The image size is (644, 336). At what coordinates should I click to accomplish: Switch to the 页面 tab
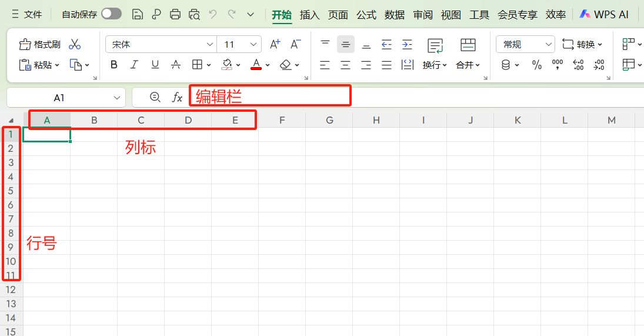coord(338,15)
